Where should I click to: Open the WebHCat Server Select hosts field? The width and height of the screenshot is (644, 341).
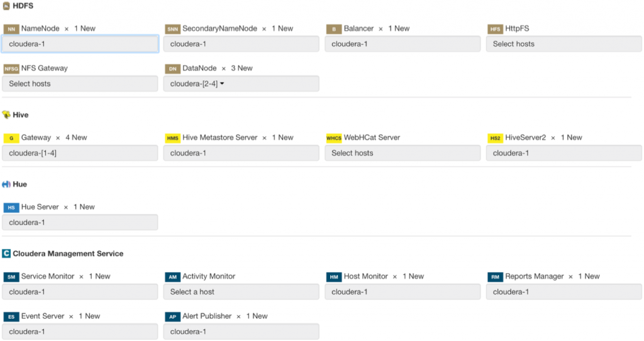(x=402, y=153)
